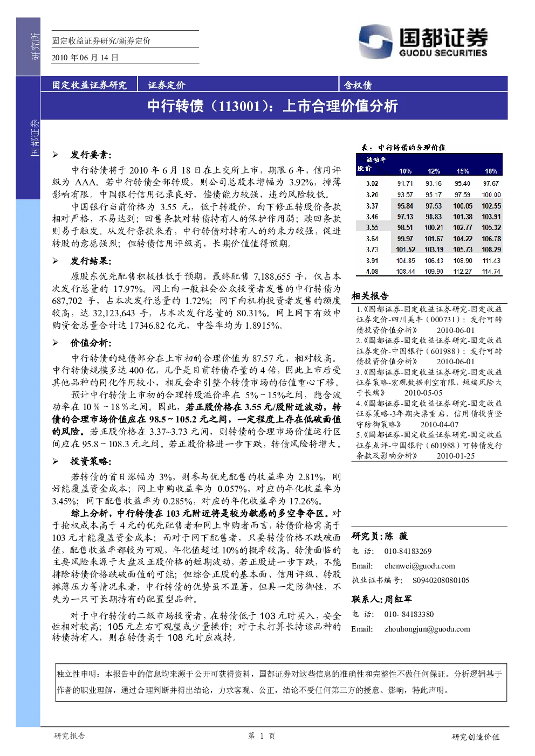Click the arrow bullet beside 价值分析
The width and height of the screenshot is (535, 756).
pos(56,343)
